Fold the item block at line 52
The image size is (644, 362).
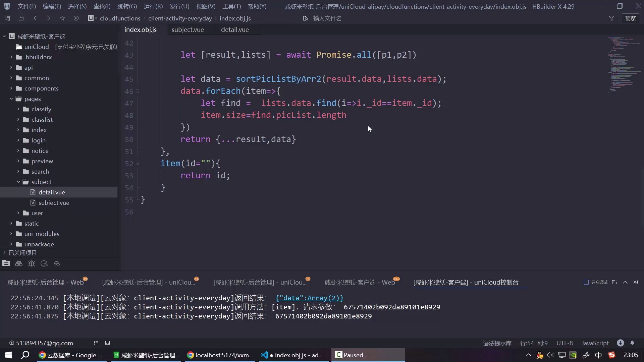click(138, 164)
